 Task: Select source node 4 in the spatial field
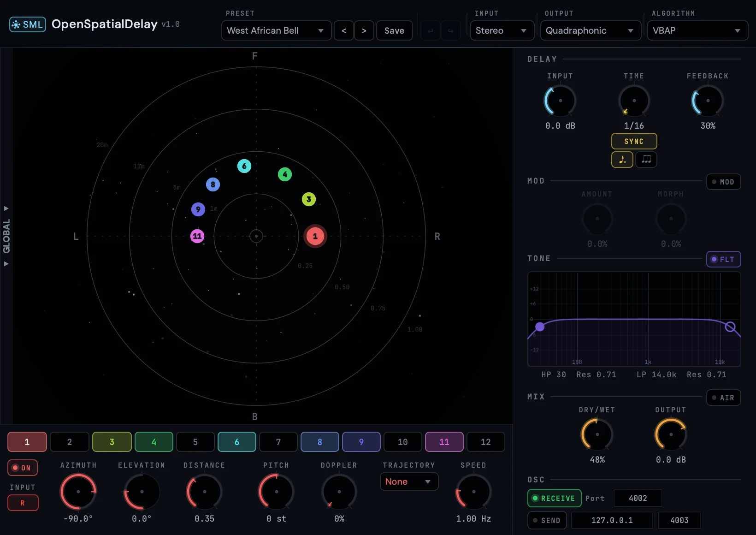[x=285, y=174]
